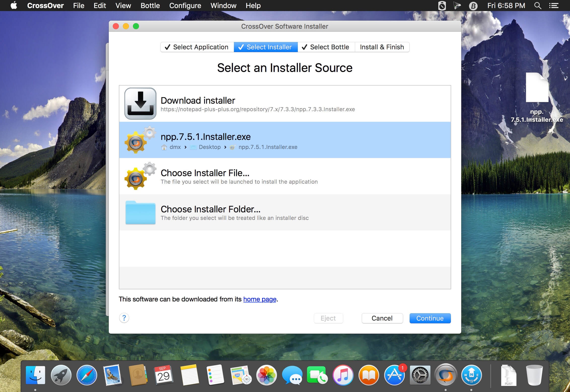Screen dimensions: 570x392
Task: Click dmx in the installer file path
Action: pyautogui.click(x=175, y=147)
